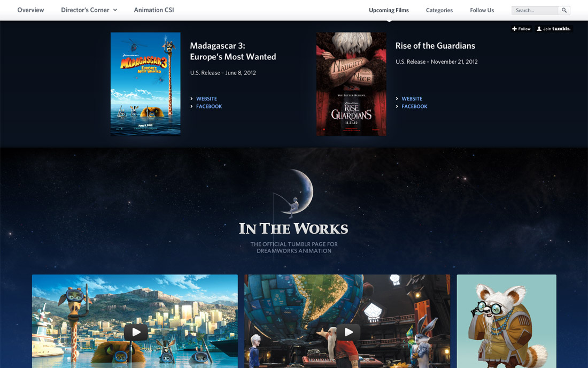Focus the Search text field
This screenshot has height=368, width=588.
[535, 11]
